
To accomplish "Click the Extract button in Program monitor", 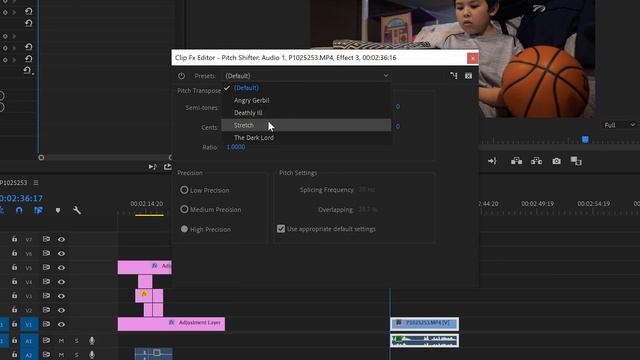I will (x=536, y=161).
